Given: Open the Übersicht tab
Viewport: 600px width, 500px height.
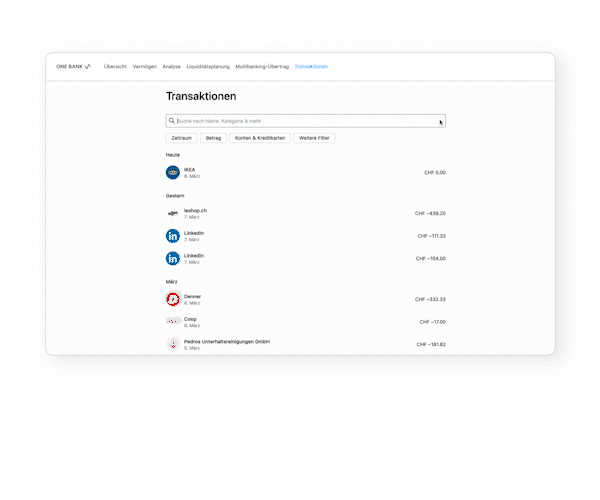Looking at the screenshot, I should tap(115, 67).
